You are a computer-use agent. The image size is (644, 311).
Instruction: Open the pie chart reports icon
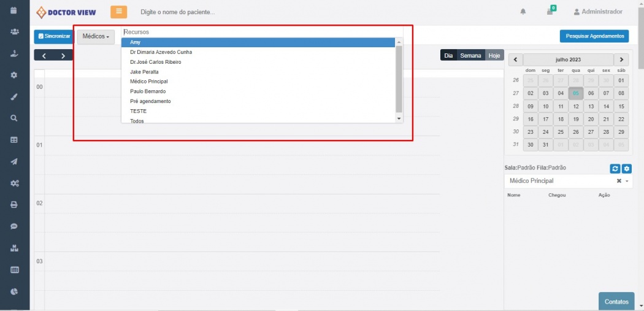(x=14, y=291)
